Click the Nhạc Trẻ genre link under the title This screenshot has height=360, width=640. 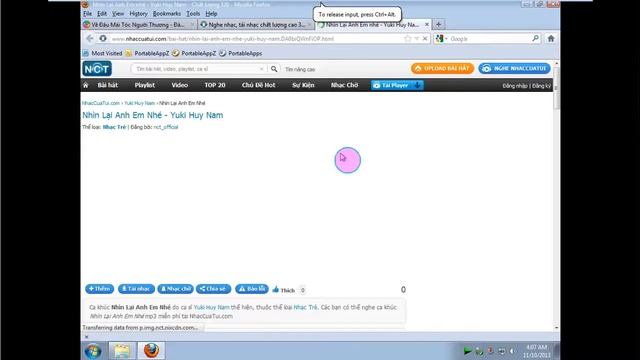(x=114, y=127)
